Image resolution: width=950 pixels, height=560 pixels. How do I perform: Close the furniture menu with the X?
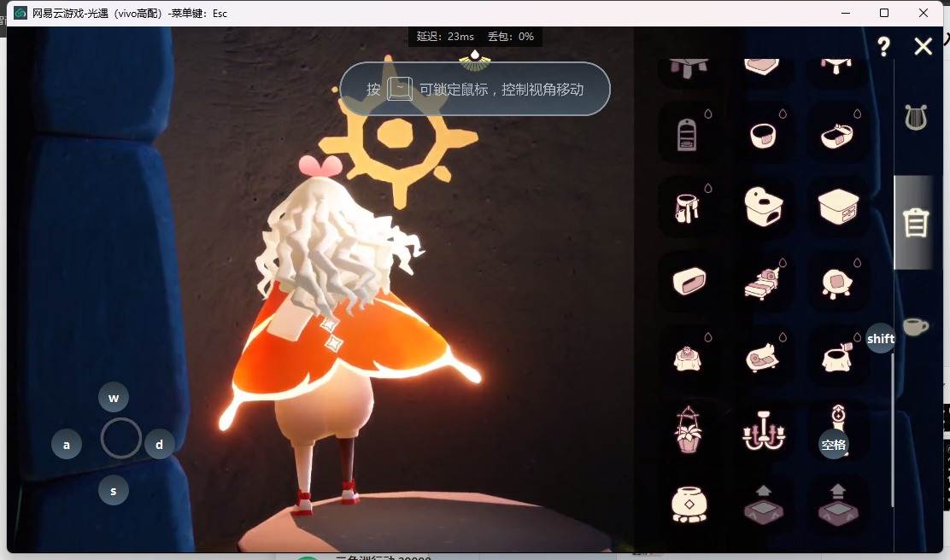(x=923, y=46)
